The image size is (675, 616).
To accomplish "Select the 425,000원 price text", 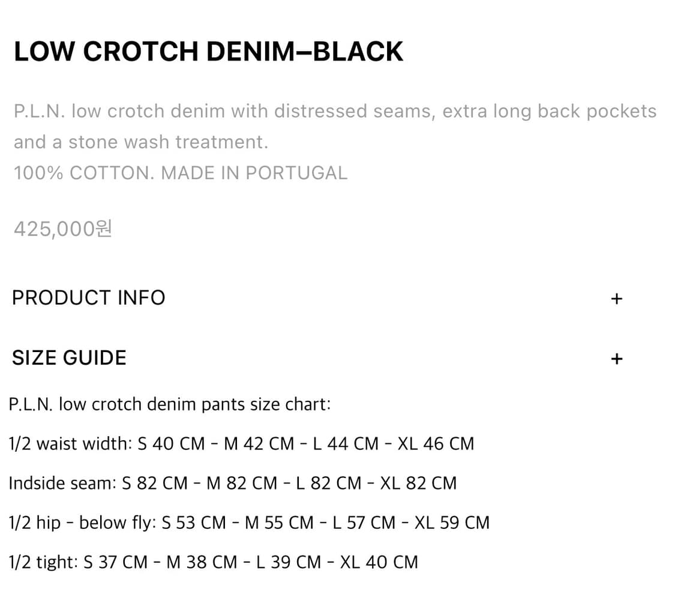I will [x=62, y=229].
